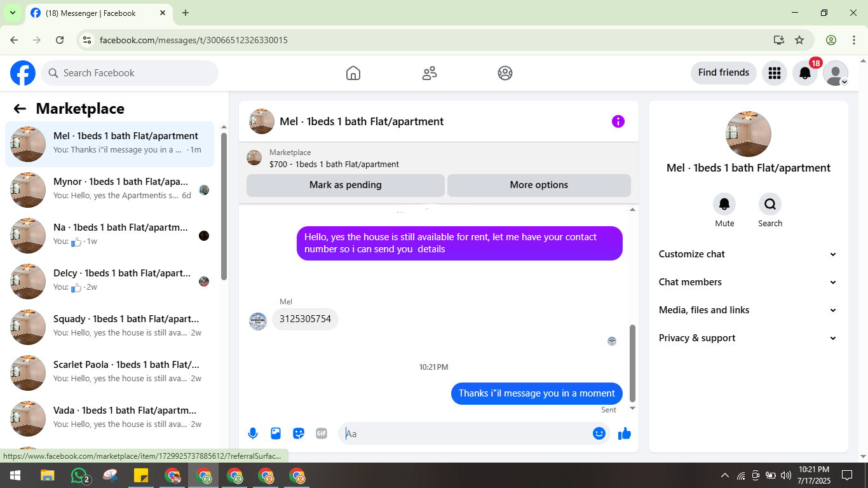Open Windows Start menu
This screenshot has width=868, height=488.
point(15,475)
